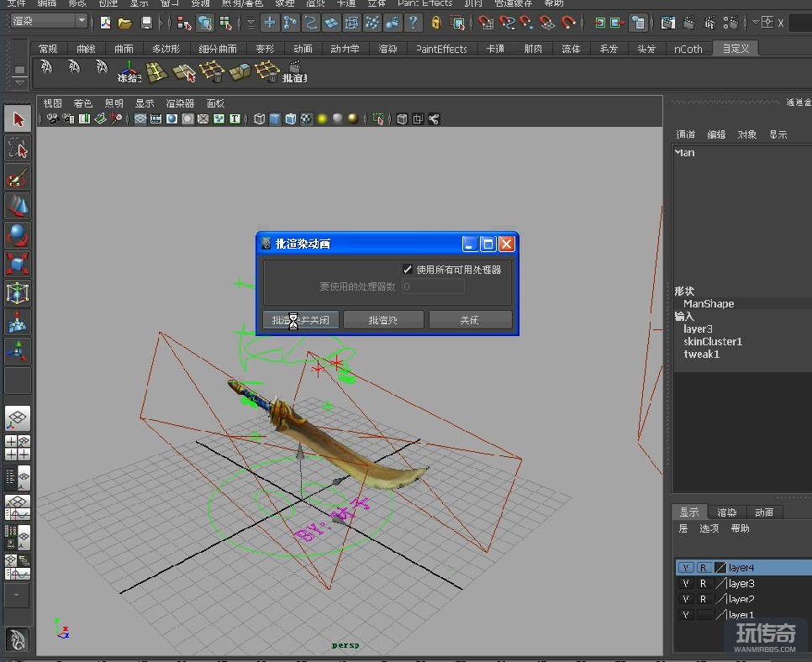The height and width of the screenshot is (662, 812).
Task: Select the arrow Select tool in toolbox
Action: (18, 119)
